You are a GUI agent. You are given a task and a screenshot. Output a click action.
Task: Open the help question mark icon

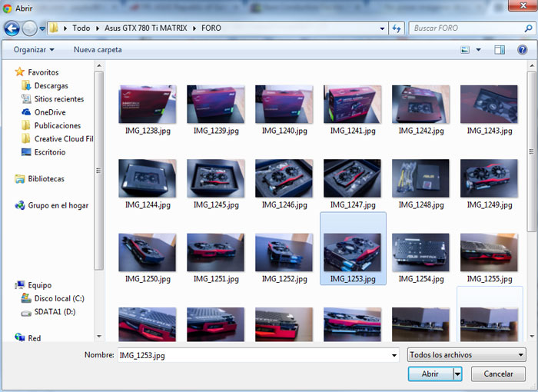coord(520,50)
